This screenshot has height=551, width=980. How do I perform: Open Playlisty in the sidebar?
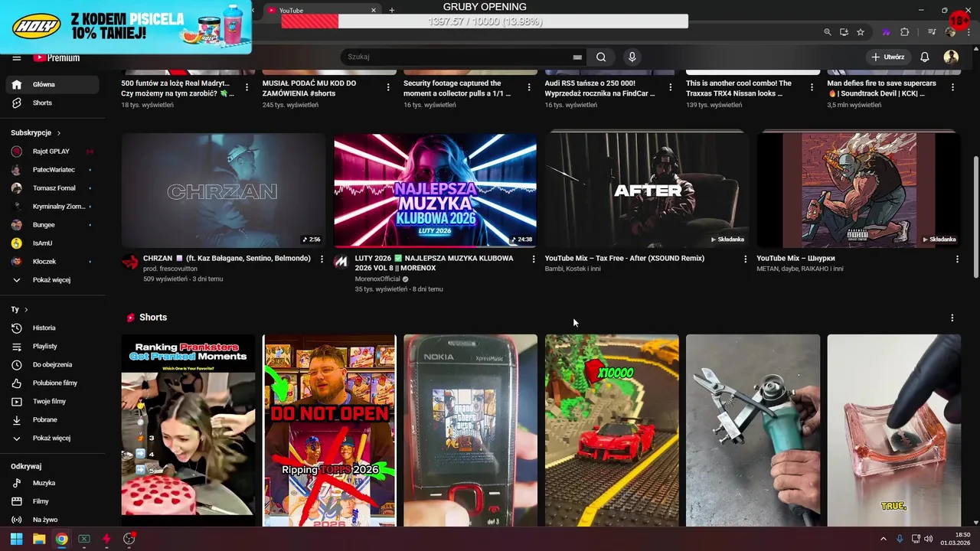tap(52, 346)
